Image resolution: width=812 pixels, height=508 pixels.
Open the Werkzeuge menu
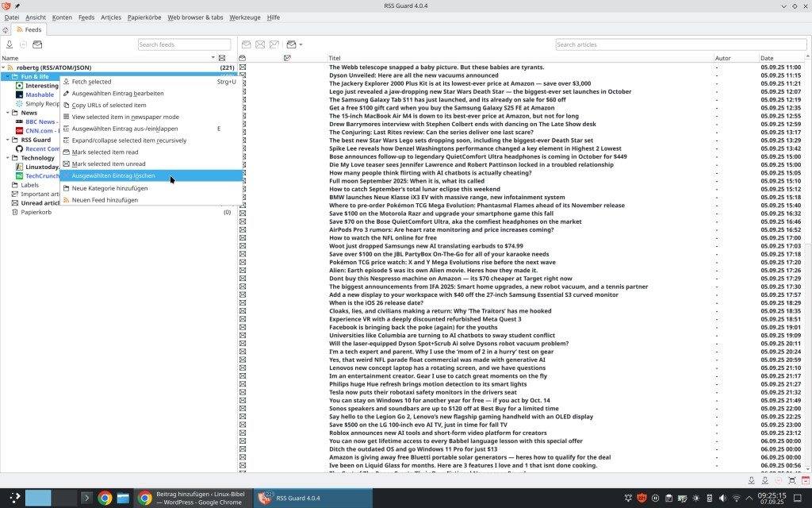(245, 17)
